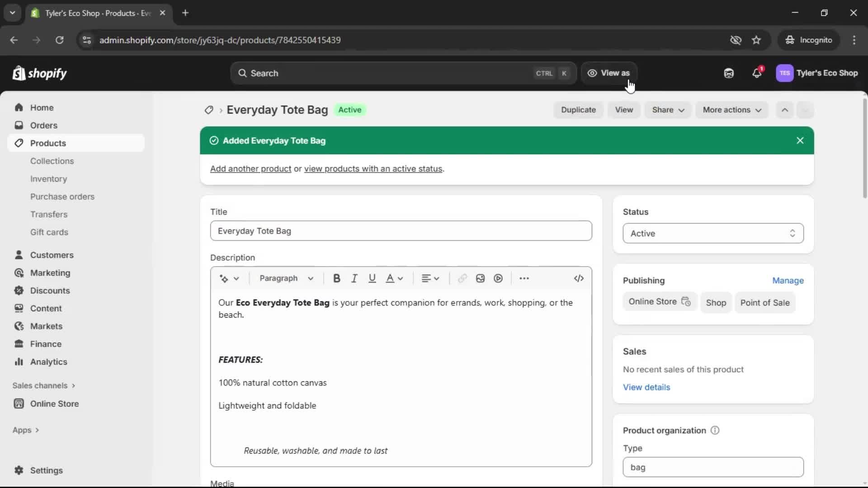
Task: Open the Status dropdown showing Active
Action: (x=712, y=233)
